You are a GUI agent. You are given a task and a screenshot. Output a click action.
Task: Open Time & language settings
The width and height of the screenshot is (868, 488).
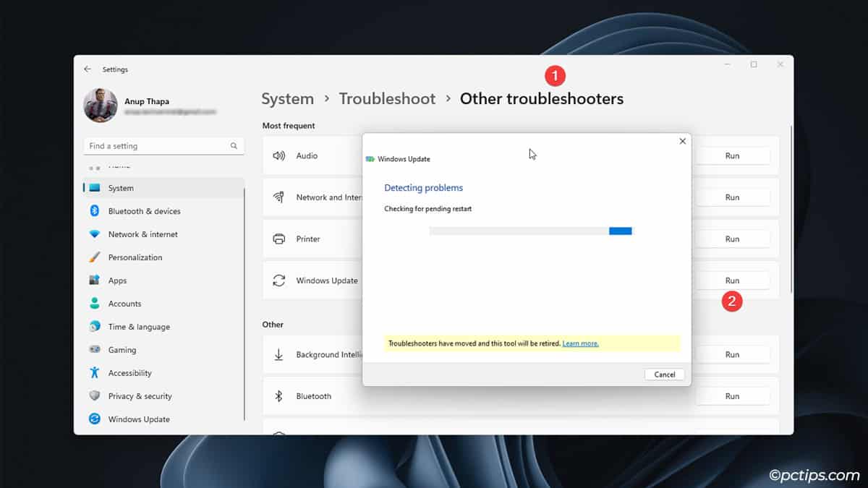139,327
